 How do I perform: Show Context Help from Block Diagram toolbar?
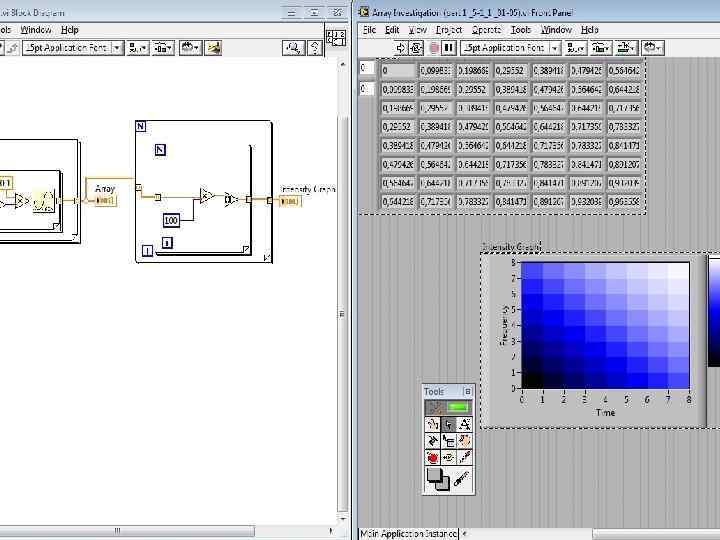315,48
